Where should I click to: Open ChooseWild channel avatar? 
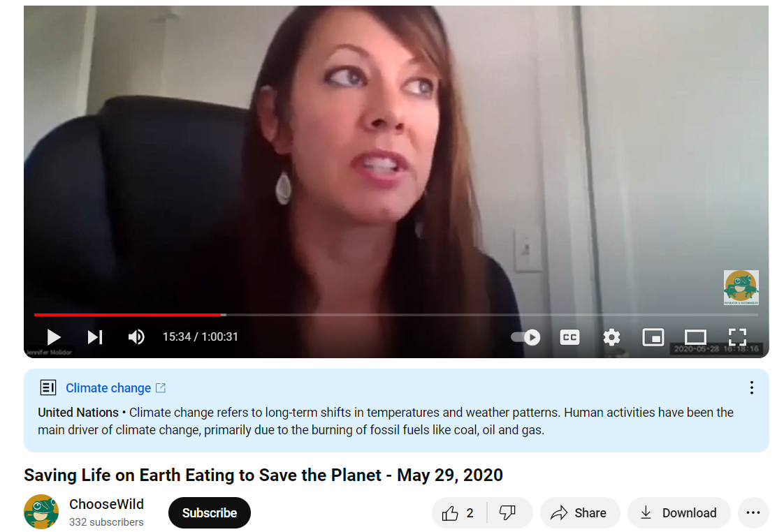pos(41,512)
